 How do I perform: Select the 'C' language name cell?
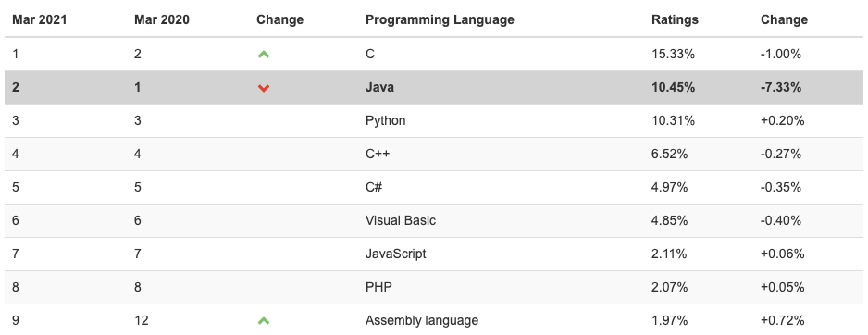pyautogui.click(x=370, y=55)
